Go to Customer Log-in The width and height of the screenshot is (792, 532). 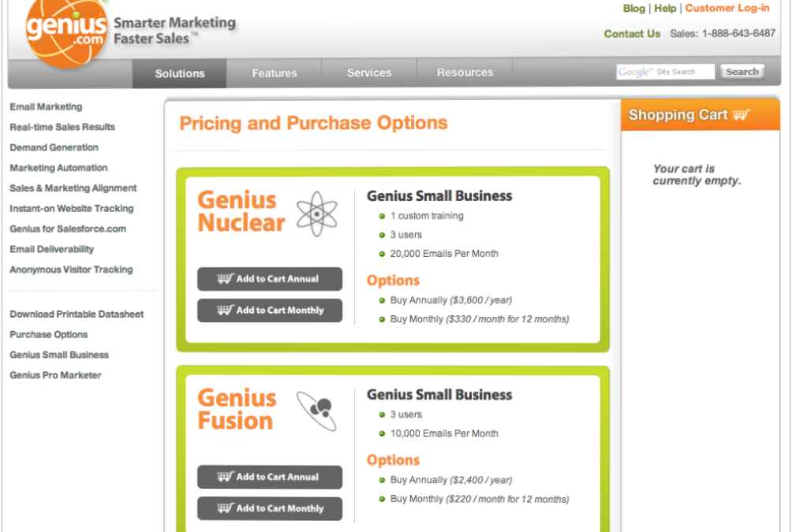(727, 8)
